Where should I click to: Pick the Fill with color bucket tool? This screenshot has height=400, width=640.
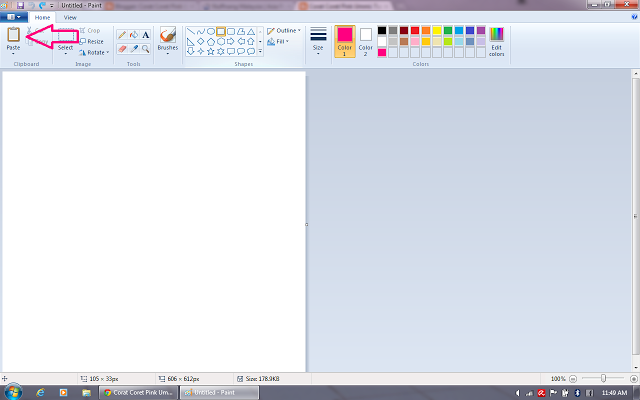[134, 35]
